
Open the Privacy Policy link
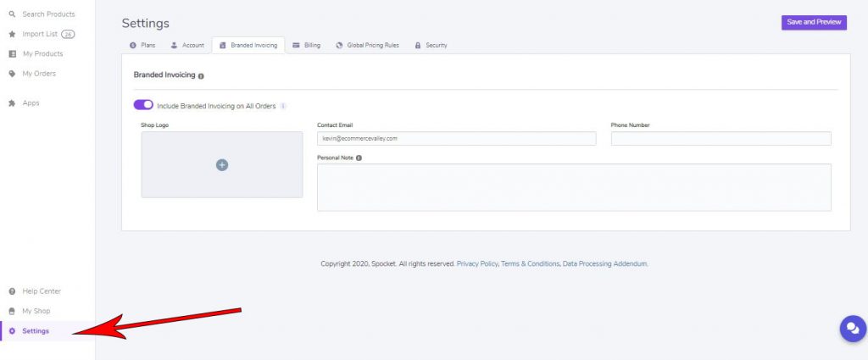point(477,263)
